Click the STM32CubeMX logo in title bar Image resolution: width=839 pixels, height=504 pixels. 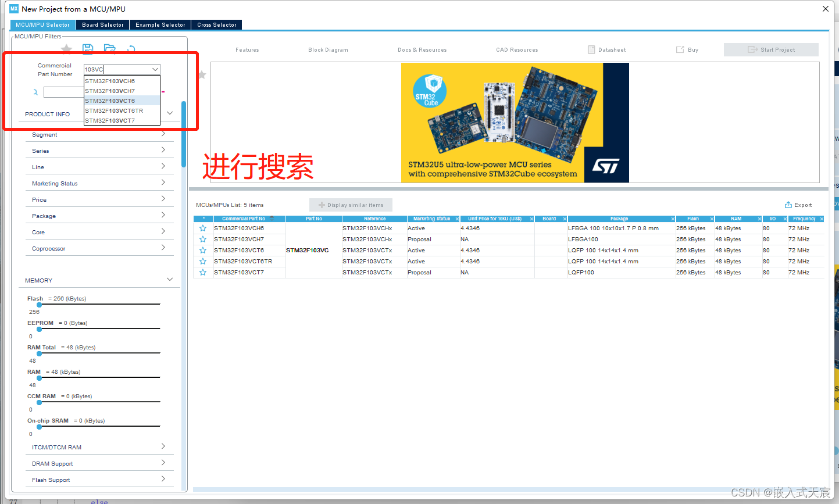(14, 9)
